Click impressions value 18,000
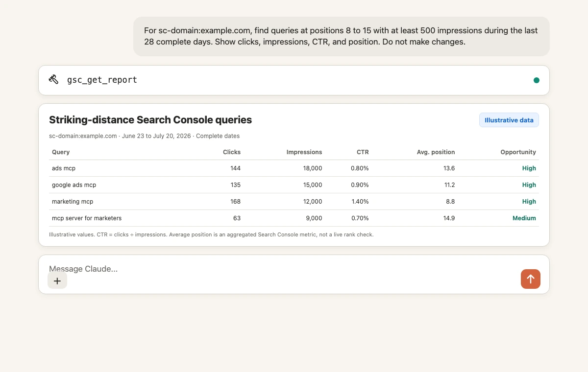 coord(313,168)
